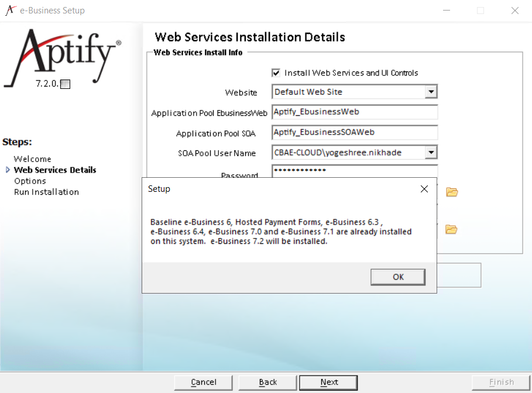This screenshot has width=532, height=393.
Task: Click the setup dialog message text
Action: 281,232
